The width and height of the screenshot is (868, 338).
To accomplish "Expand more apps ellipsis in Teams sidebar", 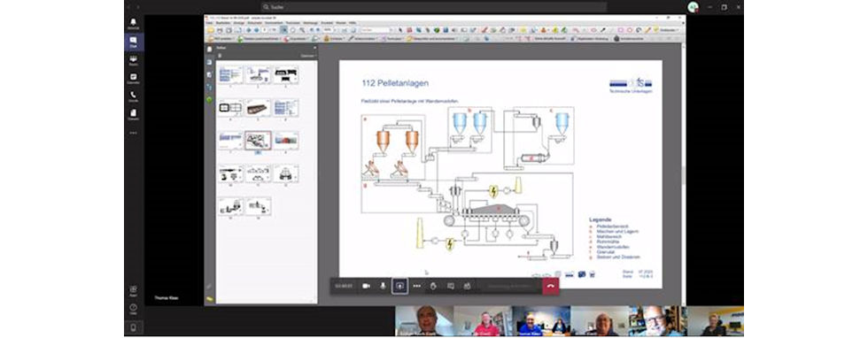I will [x=134, y=133].
